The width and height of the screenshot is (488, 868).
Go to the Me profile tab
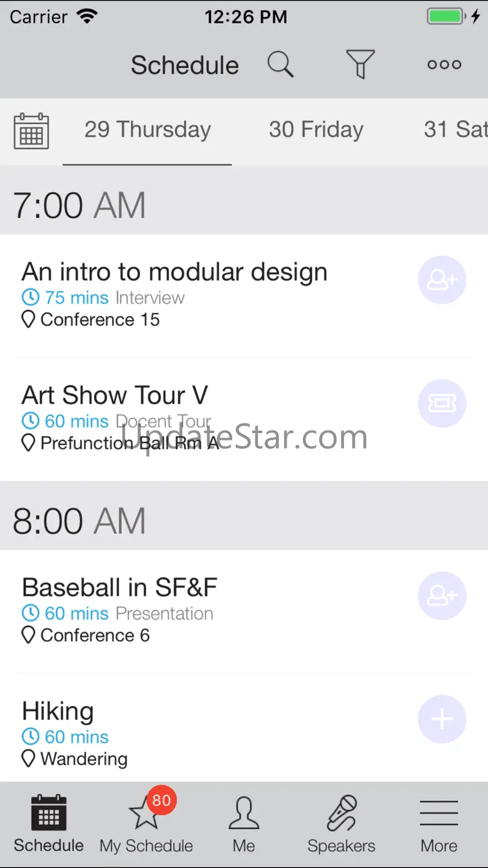point(244,823)
